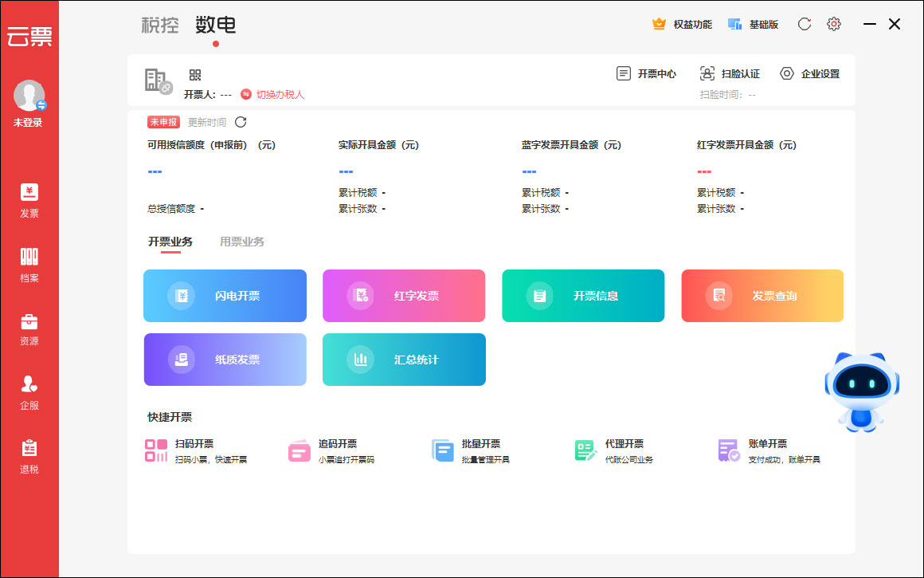
Task: Click 支付成功，账单开具 description
Action: 785,459
